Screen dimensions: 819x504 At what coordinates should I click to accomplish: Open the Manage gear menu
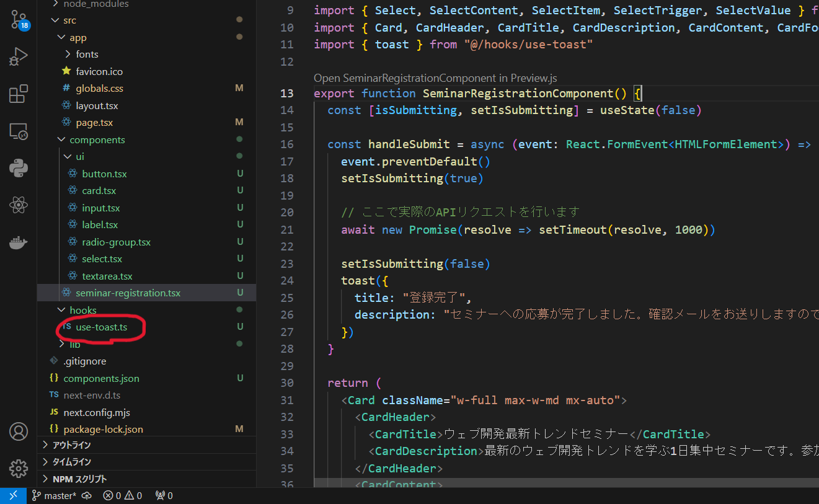click(19, 468)
